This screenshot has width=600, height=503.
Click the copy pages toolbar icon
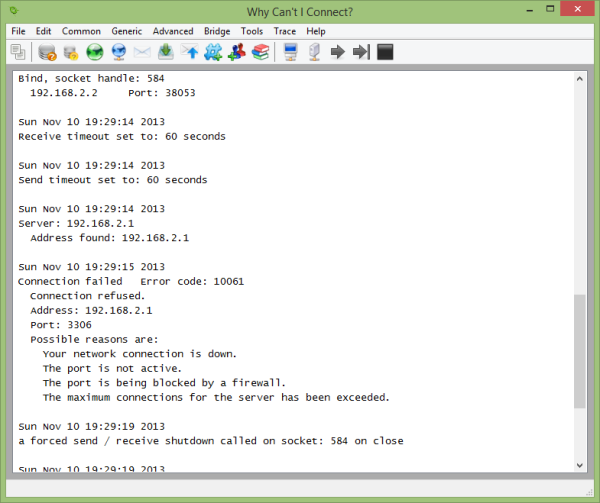click(x=18, y=52)
